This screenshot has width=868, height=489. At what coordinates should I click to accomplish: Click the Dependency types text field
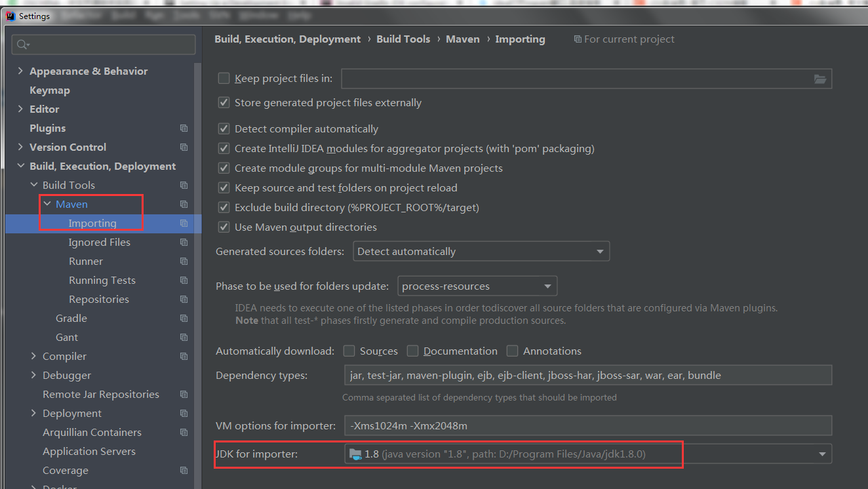point(588,376)
